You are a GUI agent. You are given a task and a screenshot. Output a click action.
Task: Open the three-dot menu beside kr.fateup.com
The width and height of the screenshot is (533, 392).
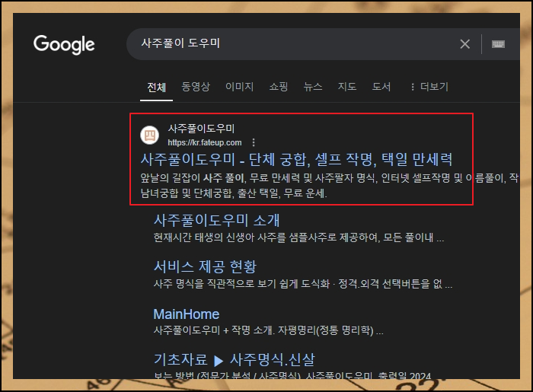254,142
